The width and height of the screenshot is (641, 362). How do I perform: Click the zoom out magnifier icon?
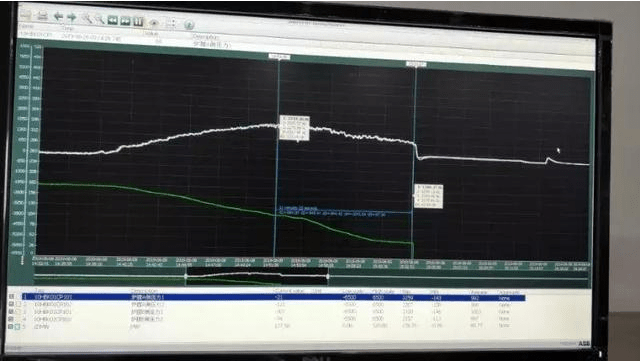tap(99, 19)
